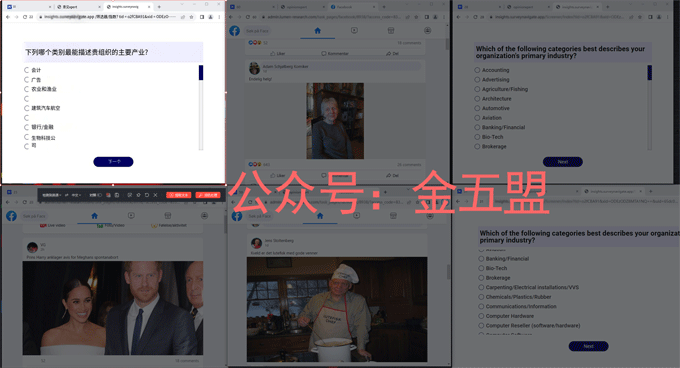This screenshot has height=368, width=680.
Task: Select insights.surveynavig tab in Chinese survey window
Action: (128, 7)
